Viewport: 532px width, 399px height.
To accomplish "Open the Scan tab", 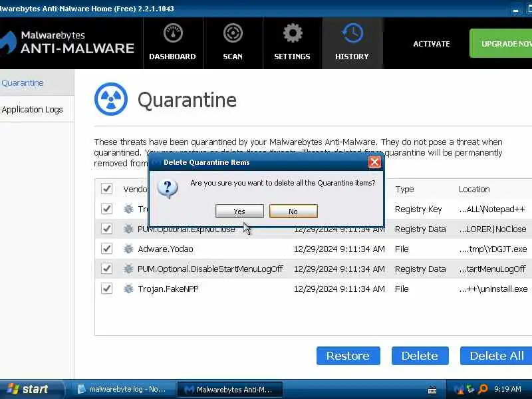I will click(x=233, y=43).
